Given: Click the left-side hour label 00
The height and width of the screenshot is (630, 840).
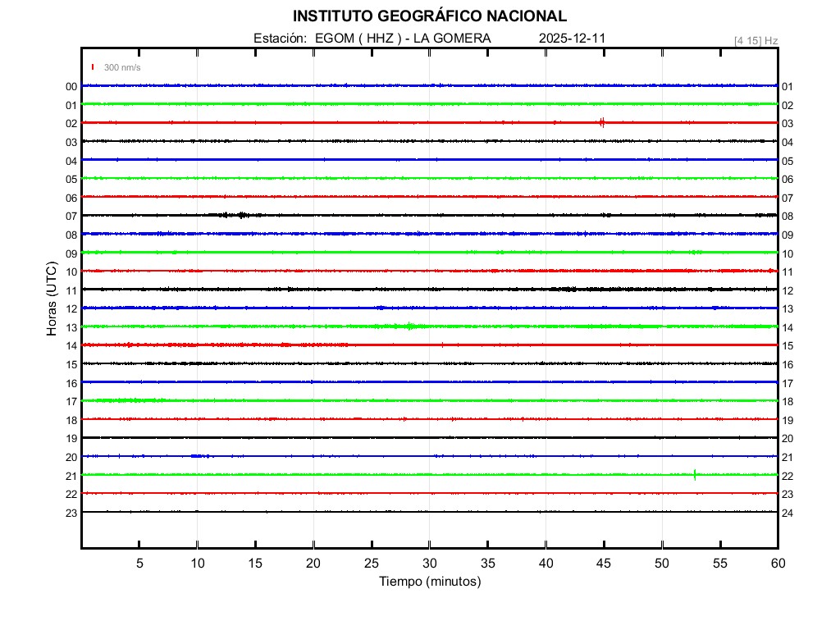Looking at the screenshot, I should point(71,86).
